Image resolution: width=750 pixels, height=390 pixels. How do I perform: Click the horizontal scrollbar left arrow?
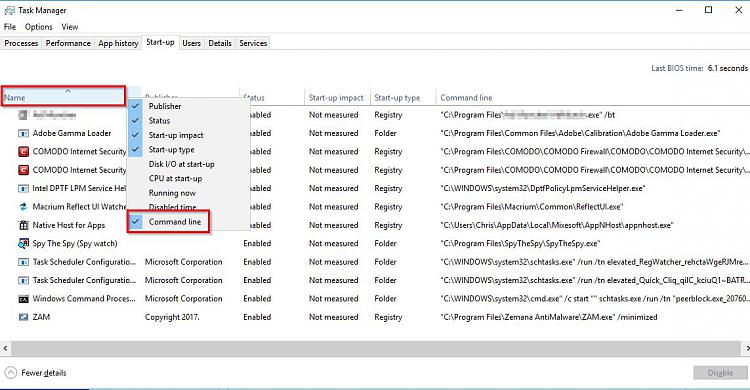click(x=5, y=348)
